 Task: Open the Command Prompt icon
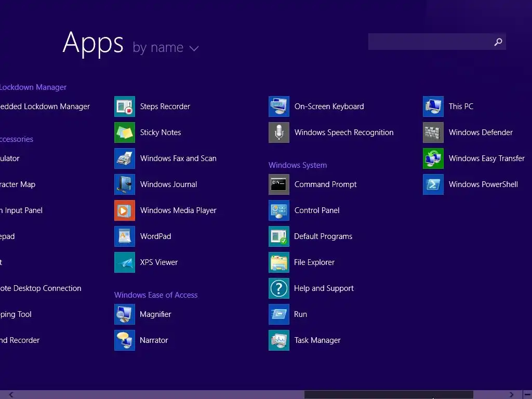click(x=279, y=184)
